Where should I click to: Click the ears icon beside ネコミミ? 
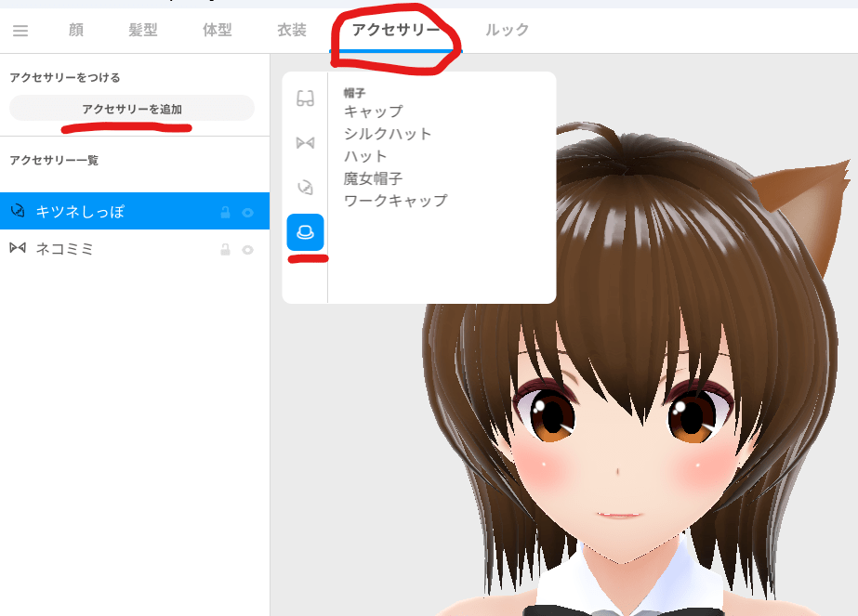click(18, 248)
